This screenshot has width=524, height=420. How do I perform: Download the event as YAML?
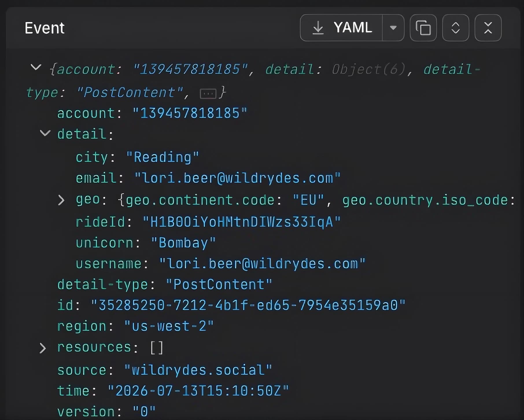point(342,28)
